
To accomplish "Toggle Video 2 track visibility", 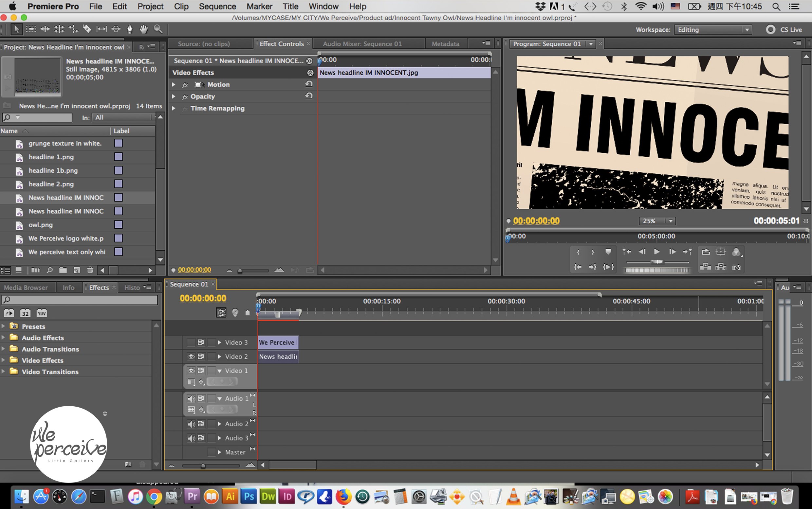I will pos(191,357).
